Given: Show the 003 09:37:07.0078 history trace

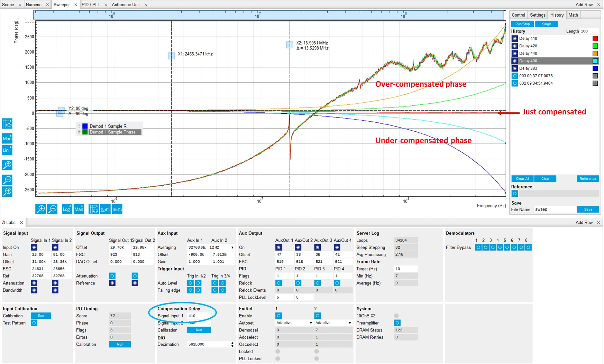Looking at the screenshot, I should click(x=515, y=76).
